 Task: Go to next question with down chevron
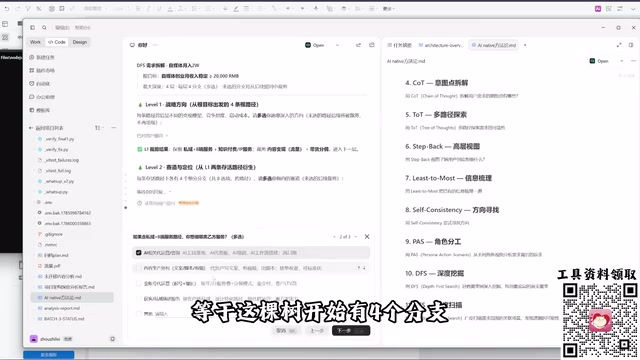(356, 237)
